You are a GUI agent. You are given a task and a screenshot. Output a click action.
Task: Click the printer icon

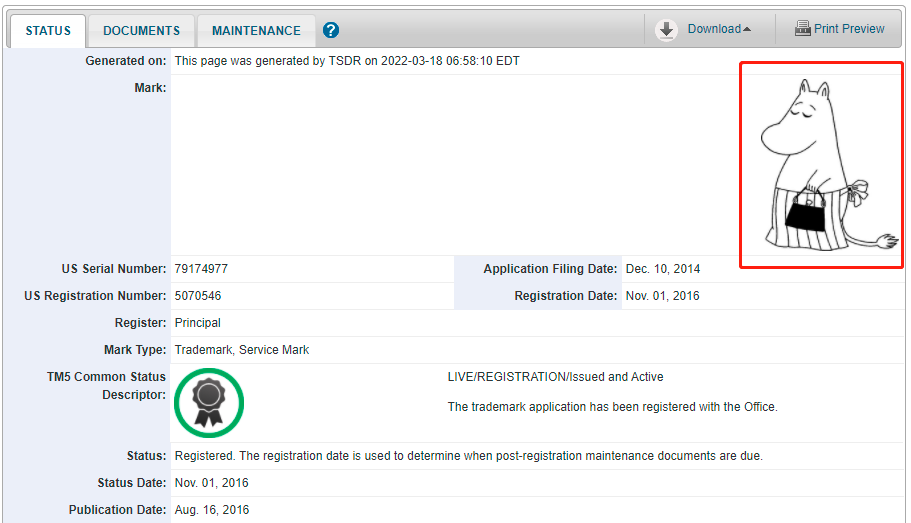click(x=802, y=28)
